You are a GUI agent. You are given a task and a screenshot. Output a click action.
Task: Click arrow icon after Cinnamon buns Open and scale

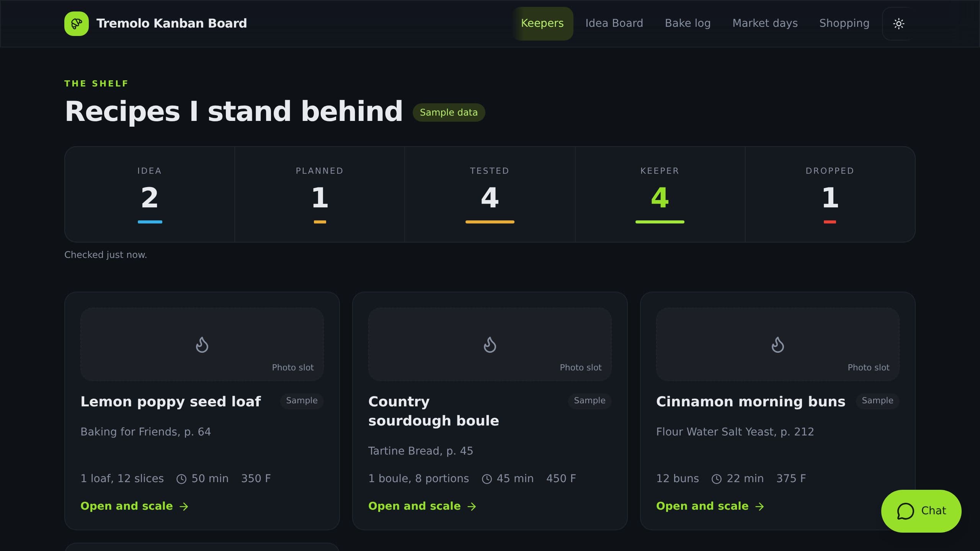[x=760, y=507]
